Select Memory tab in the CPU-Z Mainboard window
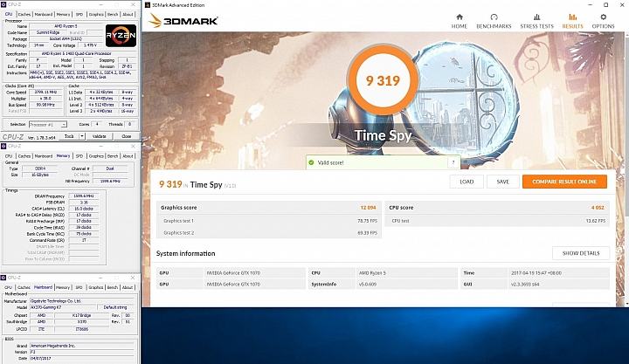This screenshot has height=364, width=629. (63, 287)
